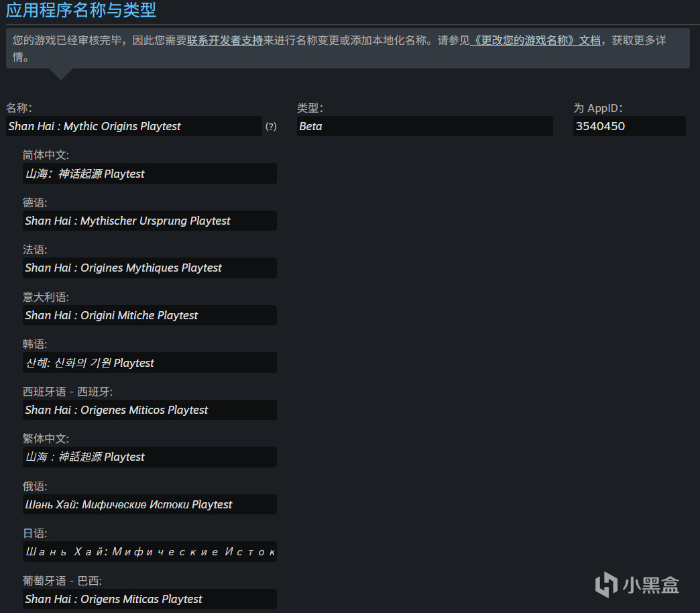Click the 繁体中文: label
The width and height of the screenshot is (700, 613).
46,439
